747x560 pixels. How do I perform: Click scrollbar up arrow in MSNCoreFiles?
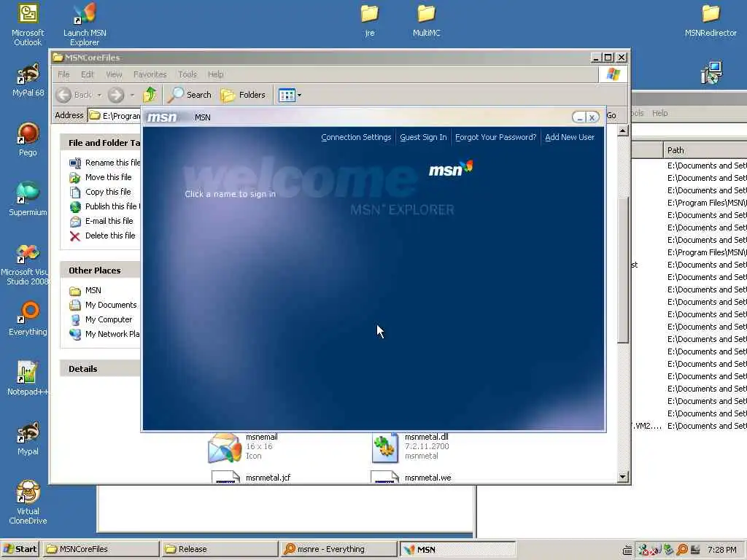click(623, 131)
